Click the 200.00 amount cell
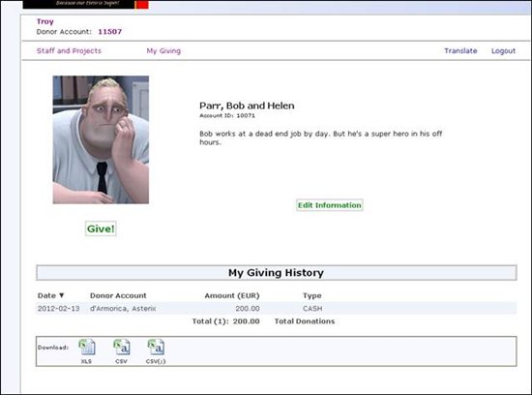 pos(248,309)
